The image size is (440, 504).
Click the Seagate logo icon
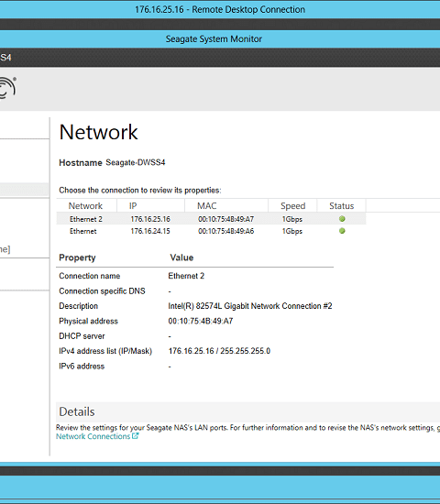click(7, 87)
